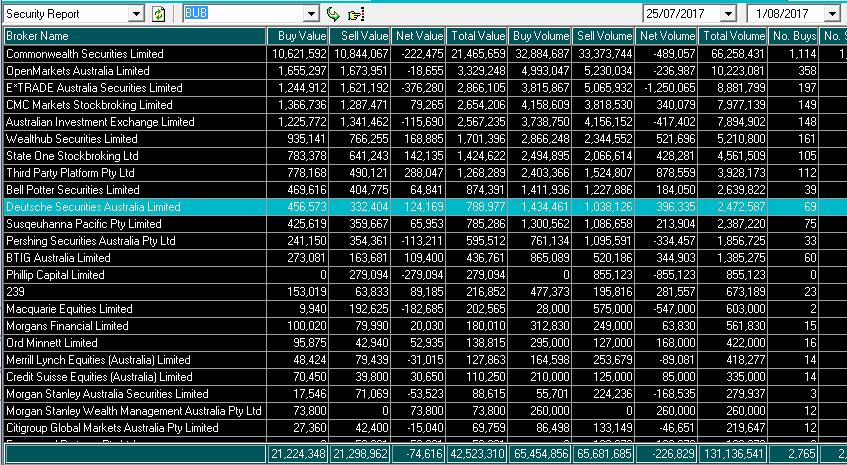Screen dimensions: 847x465
Task: Select OpenMarkets Australia Limited row
Action: pos(424,71)
